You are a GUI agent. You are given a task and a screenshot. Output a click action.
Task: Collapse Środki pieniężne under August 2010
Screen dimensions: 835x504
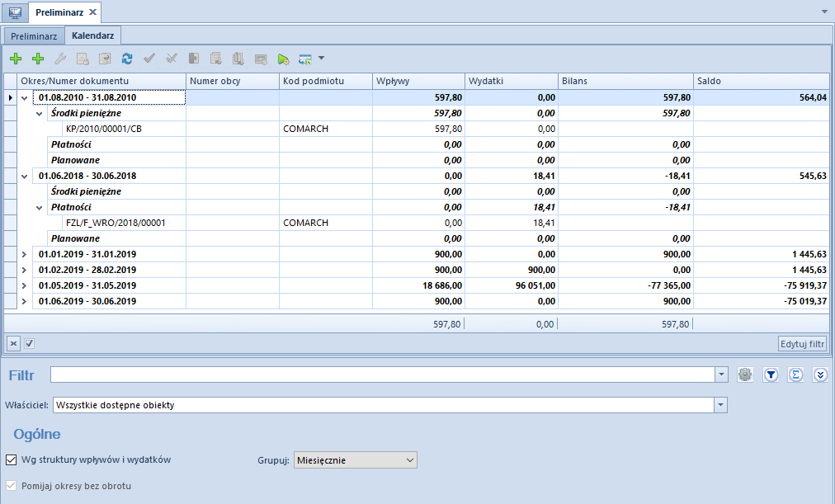click(40, 113)
